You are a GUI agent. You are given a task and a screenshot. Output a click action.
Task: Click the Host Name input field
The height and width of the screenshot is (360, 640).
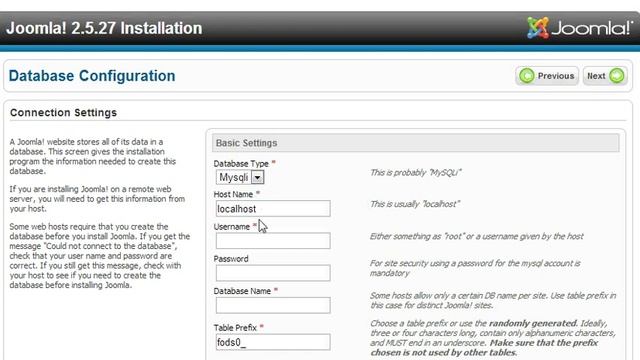click(x=273, y=209)
